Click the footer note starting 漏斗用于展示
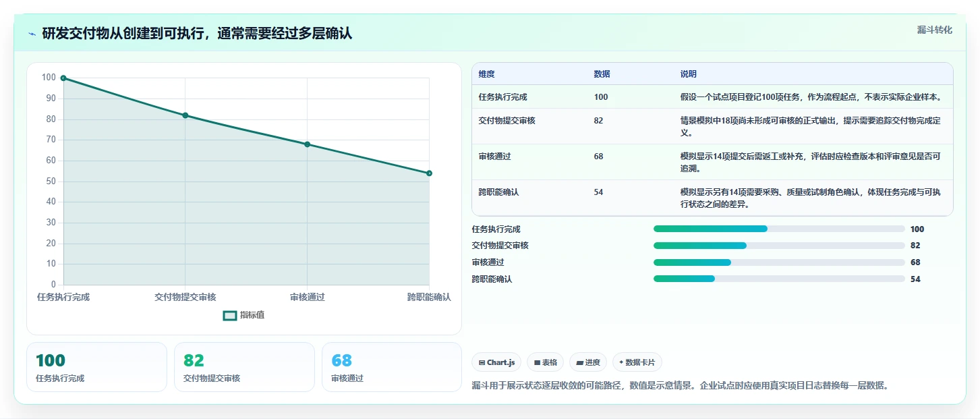The height and width of the screenshot is (419, 980). pyautogui.click(x=680, y=386)
